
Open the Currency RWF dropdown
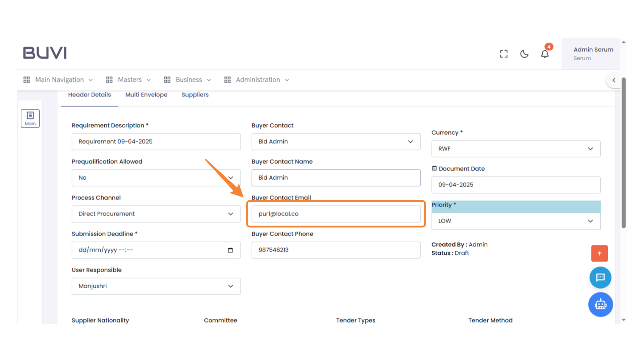click(x=516, y=149)
